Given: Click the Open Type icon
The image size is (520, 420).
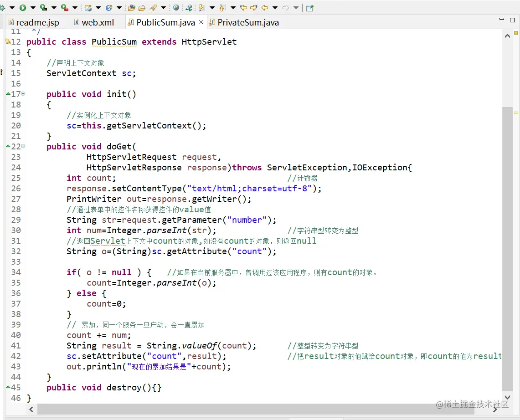Looking at the screenshot, I should coord(132,8).
